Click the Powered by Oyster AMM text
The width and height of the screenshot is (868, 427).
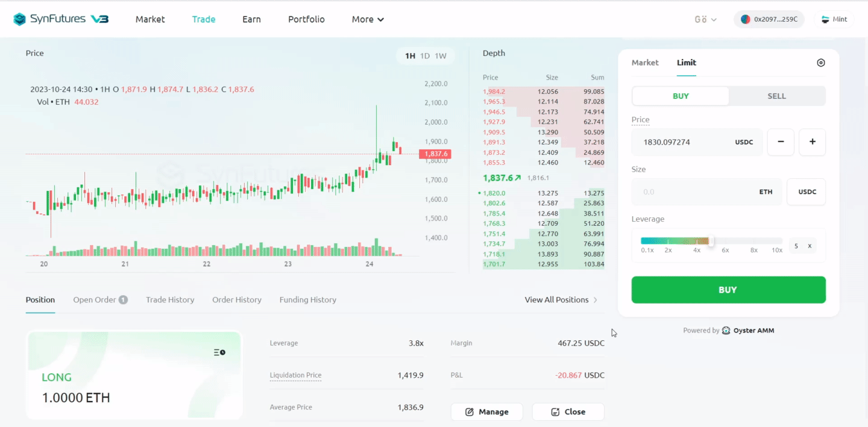coord(729,331)
